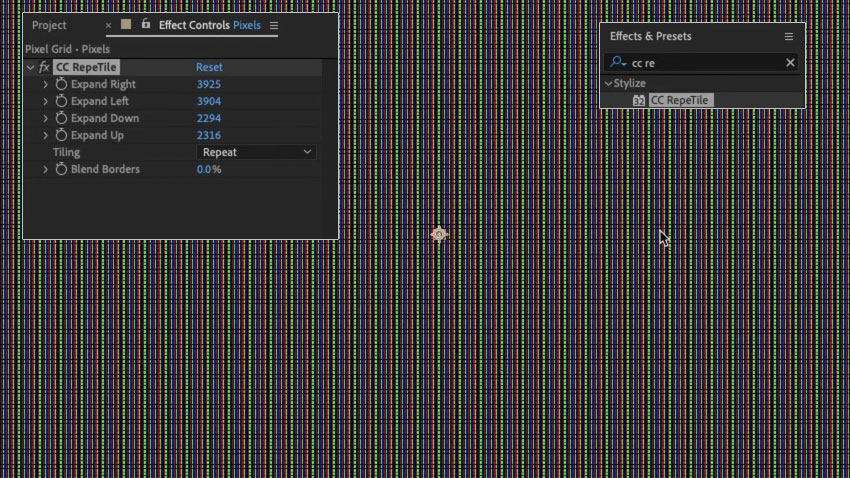Expand the Expand Down property

[x=46, y=118]
